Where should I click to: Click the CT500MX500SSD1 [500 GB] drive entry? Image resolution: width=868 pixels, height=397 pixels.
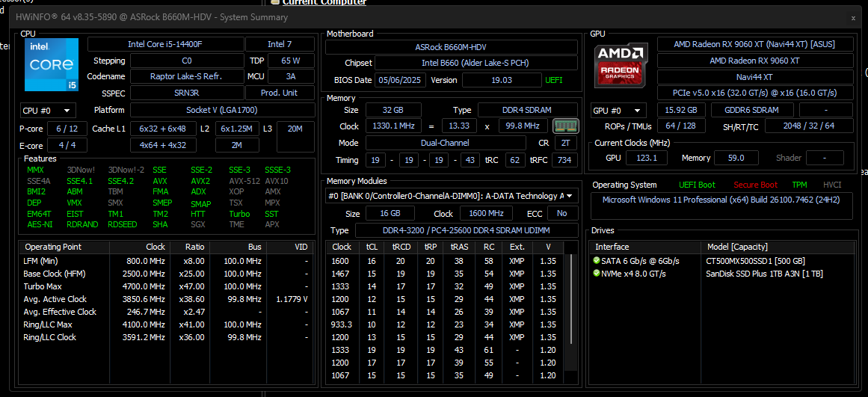[x=756, y=261]
